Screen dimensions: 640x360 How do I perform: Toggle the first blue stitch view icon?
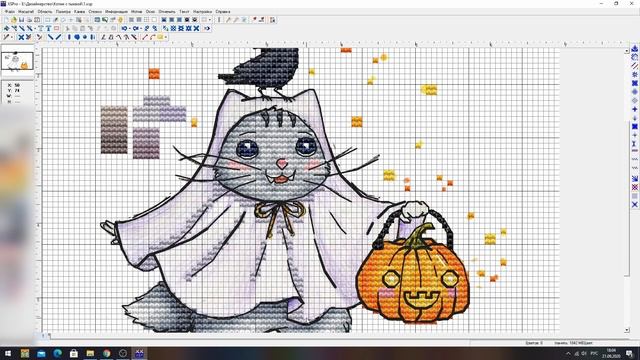[164, 20]
